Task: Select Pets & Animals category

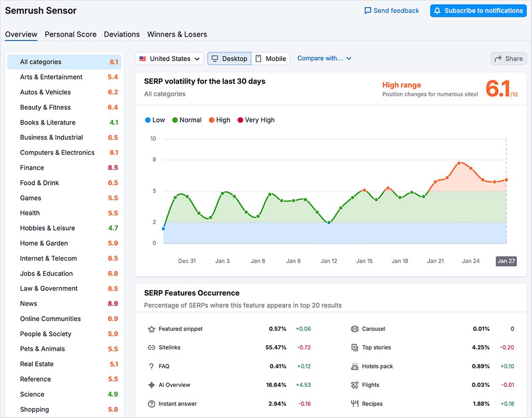Action: (64, 349)
